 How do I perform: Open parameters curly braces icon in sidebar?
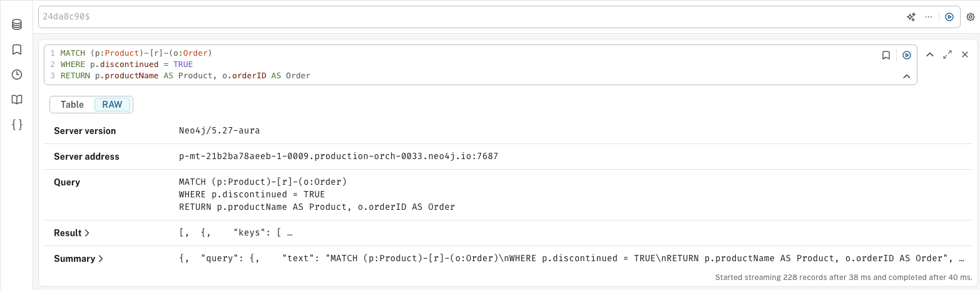coord(17,125)
